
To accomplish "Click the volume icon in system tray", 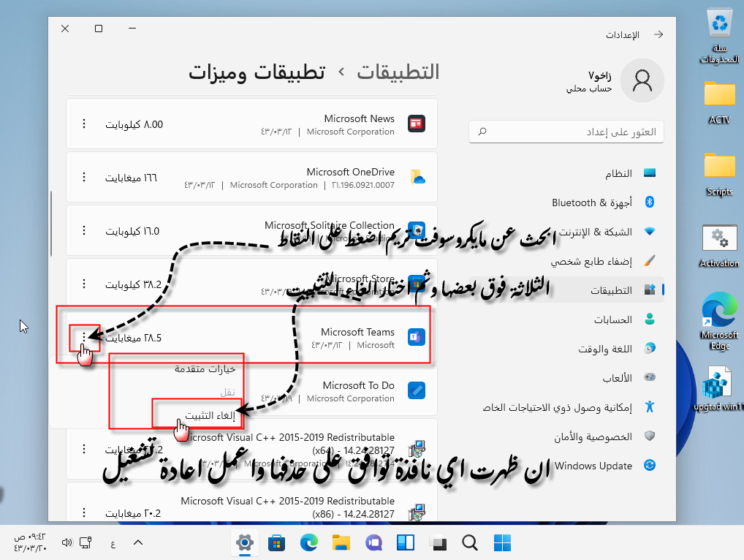I will [x=67, y=542].
